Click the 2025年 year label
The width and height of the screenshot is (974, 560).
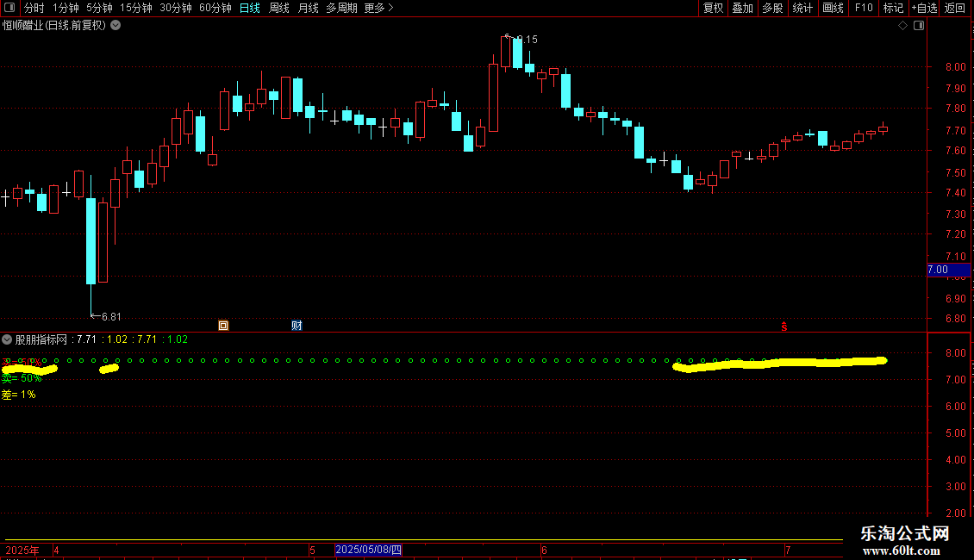point(22,550)
